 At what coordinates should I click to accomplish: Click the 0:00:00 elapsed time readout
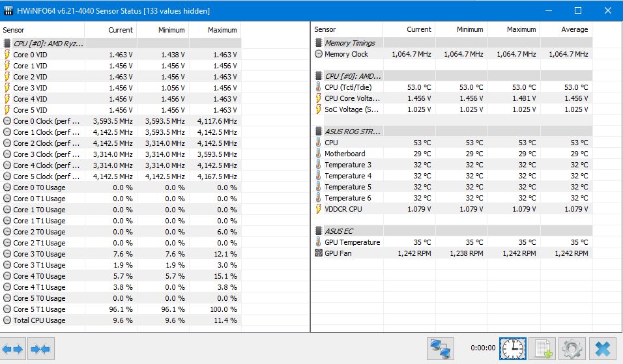click(483, 348)
